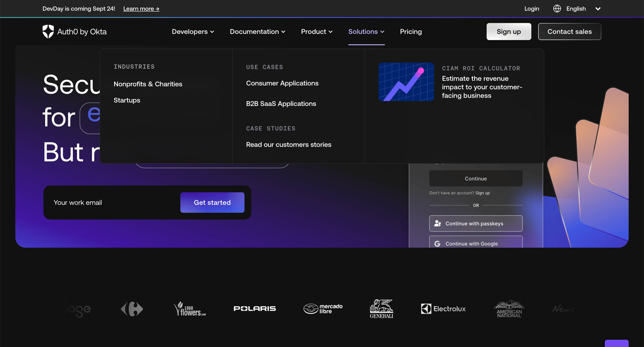644x347 pixels.
Task: Focus the Your work email field
Action: [x=113, y=202]
